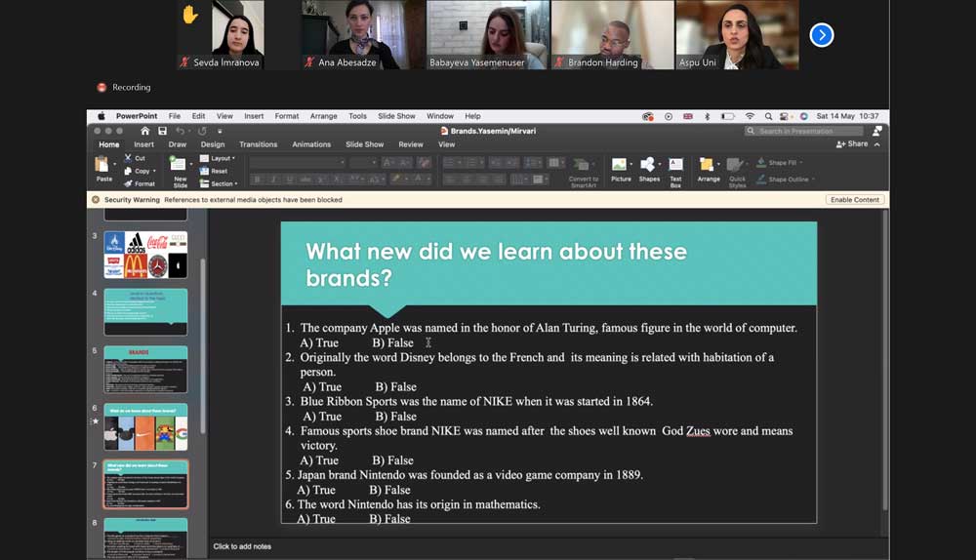Dismiss the Security Warning bar
The height and width of the screenshot is (560, 976).
point(96,200)
